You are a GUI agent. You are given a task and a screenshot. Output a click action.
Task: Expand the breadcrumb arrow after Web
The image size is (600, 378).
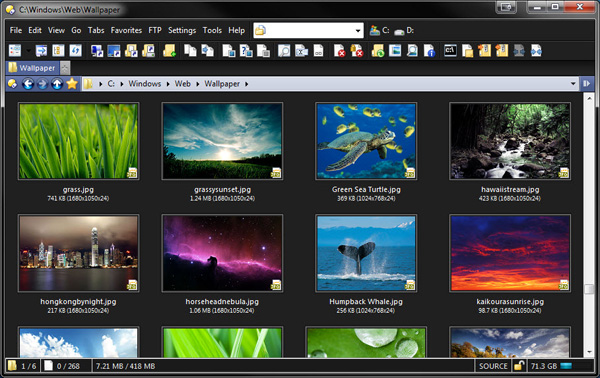click(x=198, y=84)
